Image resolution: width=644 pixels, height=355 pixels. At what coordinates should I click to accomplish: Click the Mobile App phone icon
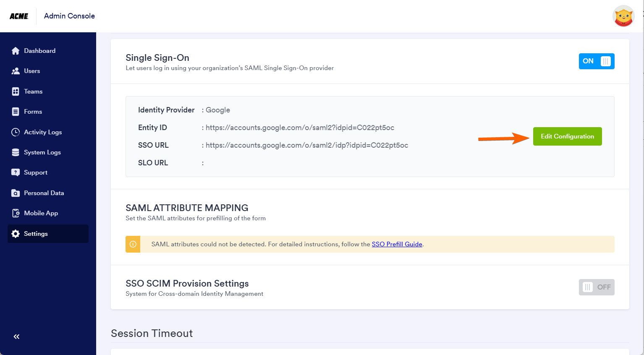pyautogui.click(x=16, y=213)
